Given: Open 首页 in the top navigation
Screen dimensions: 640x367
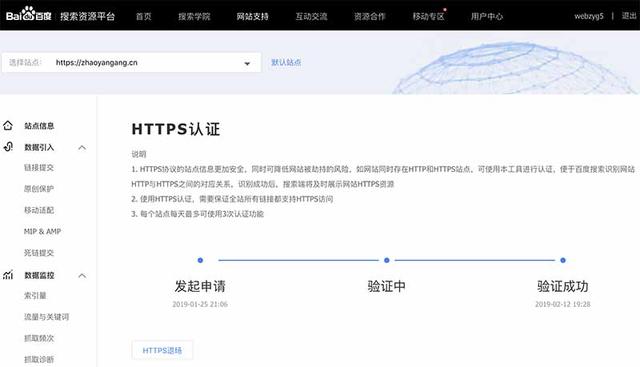Looking at the screenshot, I should click(x=144, y=16).
